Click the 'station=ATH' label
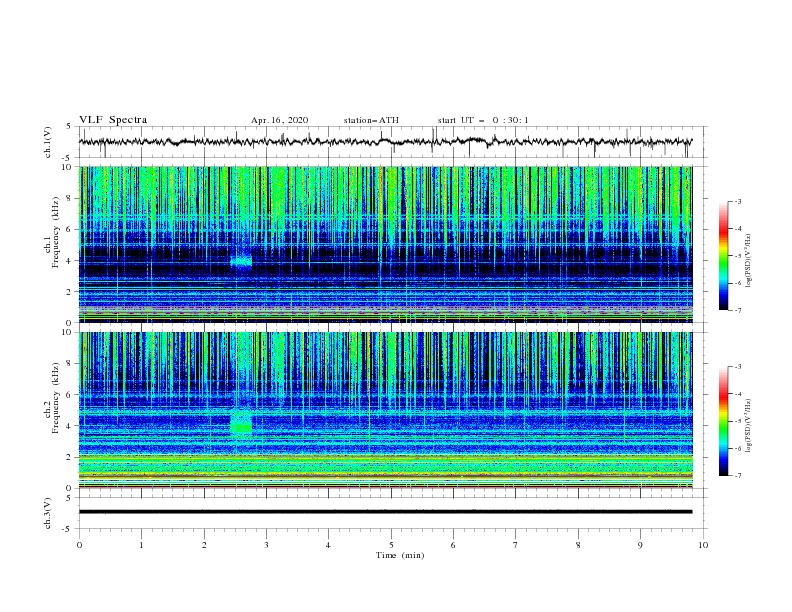 pyautogui.click(x=371, y=120)
